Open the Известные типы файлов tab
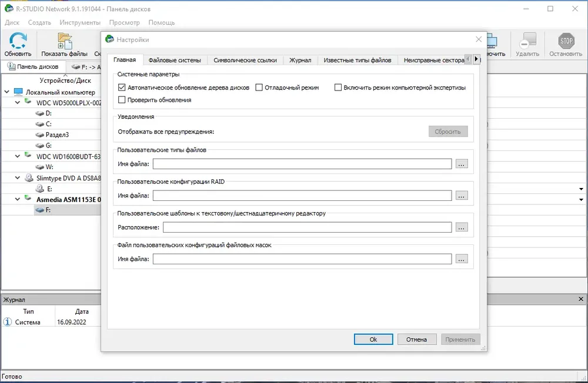Screen dimensions: 588x383 pos(358,60)
